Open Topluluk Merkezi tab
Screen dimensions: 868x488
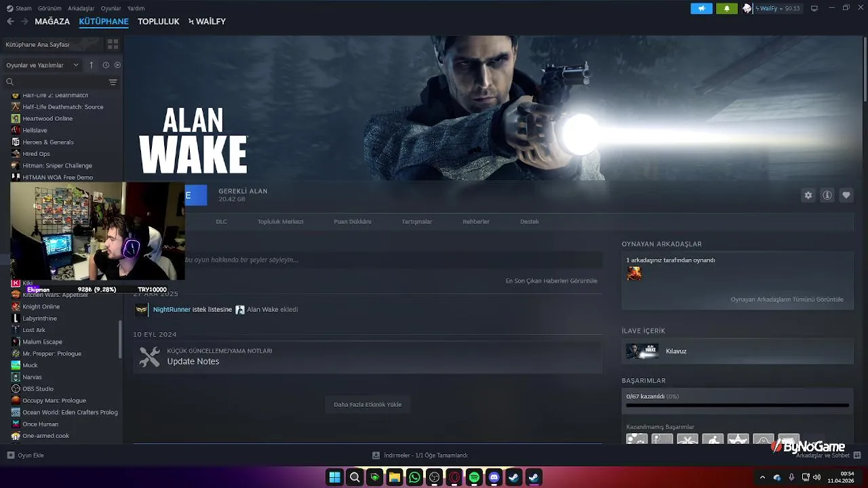280,222
